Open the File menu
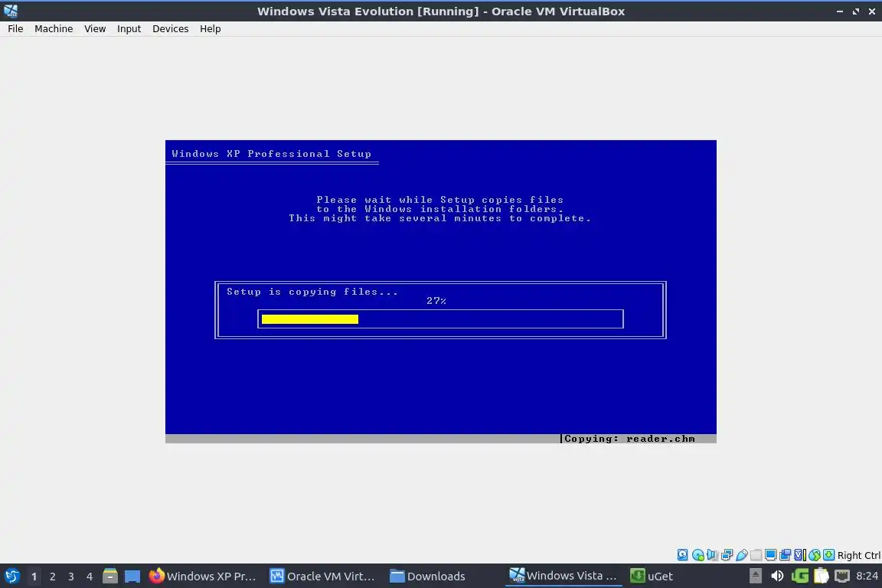882x588 pixels. pos(15,28)
